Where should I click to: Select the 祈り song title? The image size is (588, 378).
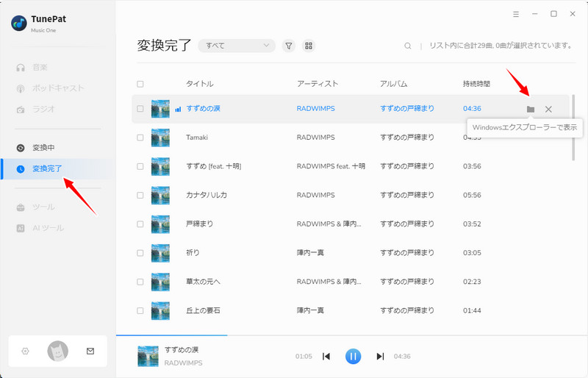click(193, 253)
